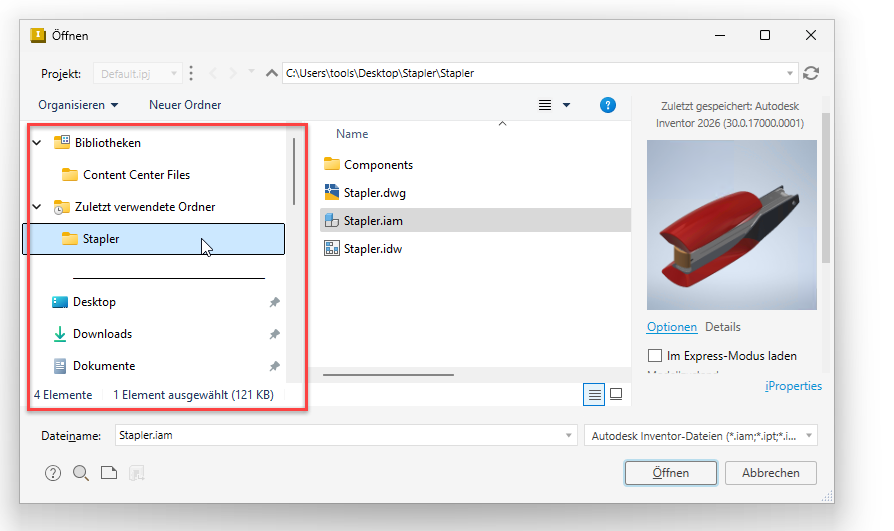
Task: Click '1 Element ausgewählt (121 KB)' status text
Action: pyautogui.click(x=193, y=395)
